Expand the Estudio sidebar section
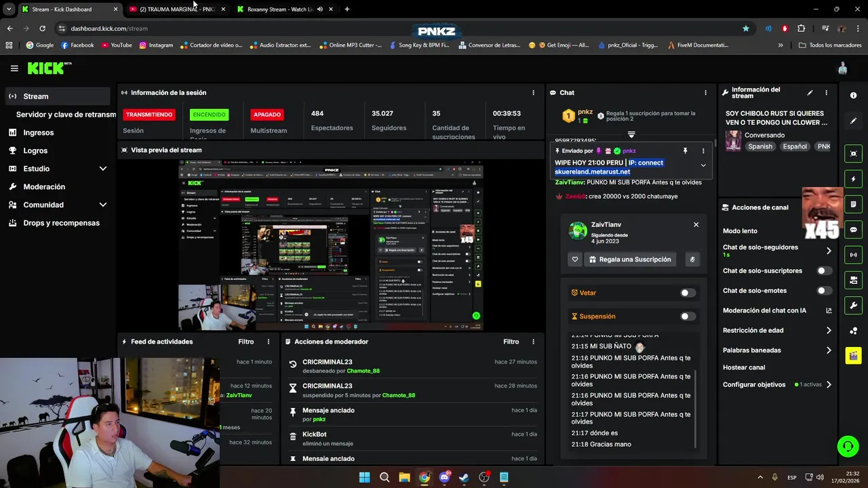This screenshot has width=868, height=488. point(103,169)
